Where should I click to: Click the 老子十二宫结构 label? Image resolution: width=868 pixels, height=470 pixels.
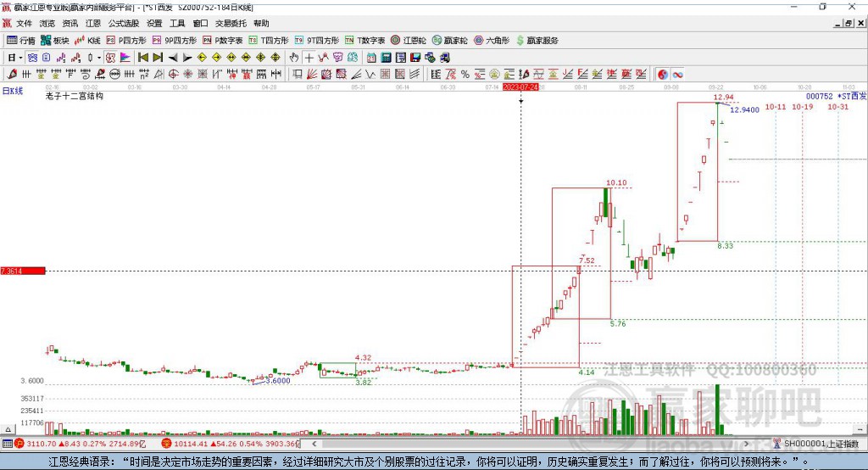pyautogui.click(x=75, y=96)
